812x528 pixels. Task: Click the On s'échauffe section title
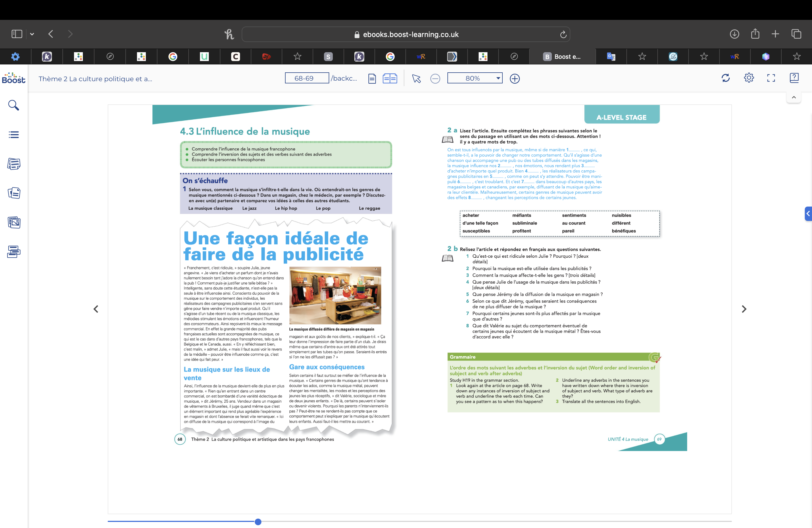205,180
